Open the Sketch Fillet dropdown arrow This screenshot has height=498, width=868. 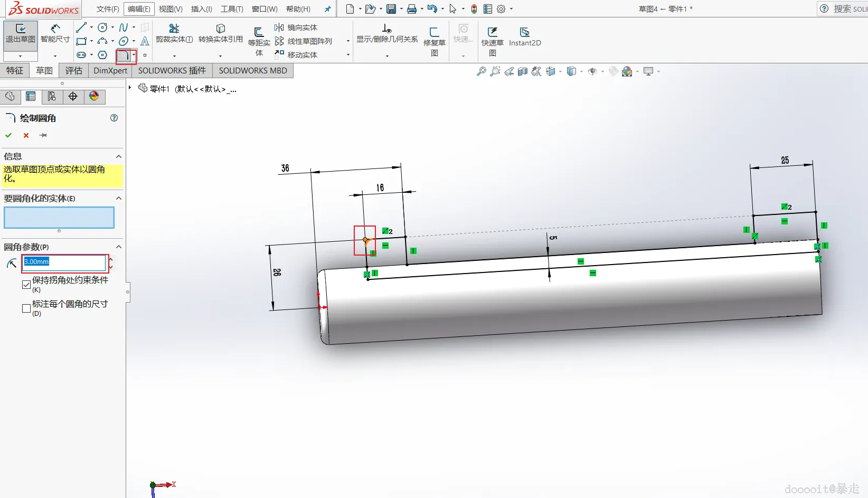(134, 55)
